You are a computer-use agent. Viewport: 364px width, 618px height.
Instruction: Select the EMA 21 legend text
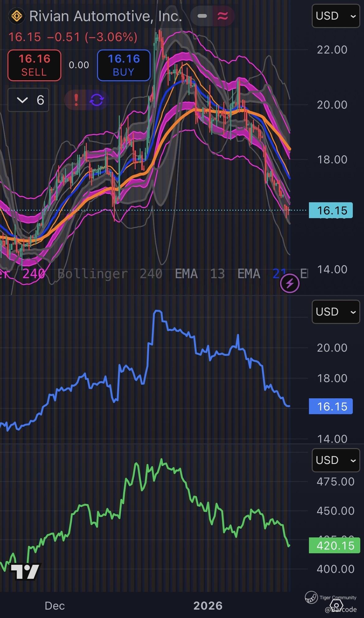pyautogui.click(x=262, y=274)
